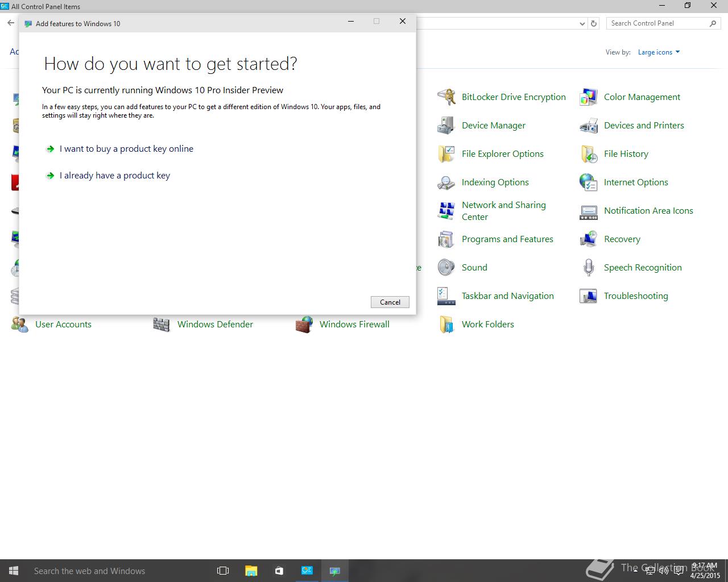This screenshot has width=728, height=582.
Task: Click the Search the web and Windows box
Action: (x=118, y=571)
